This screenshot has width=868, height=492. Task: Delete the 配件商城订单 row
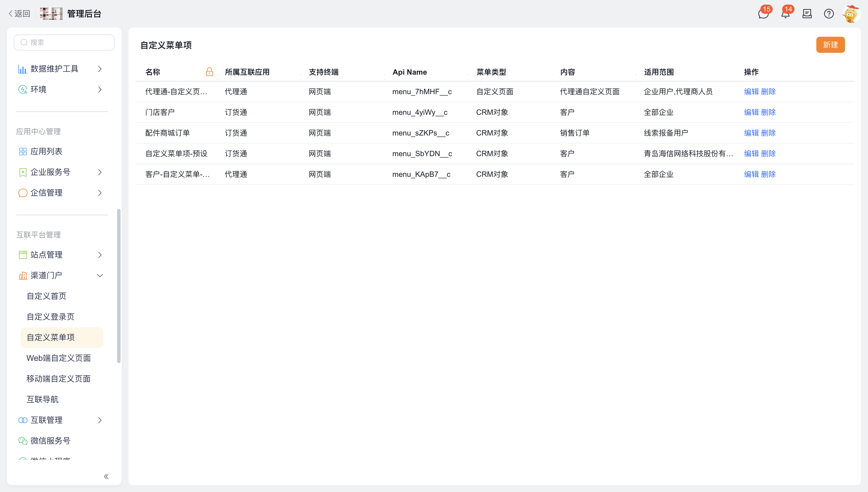point(768,133)
